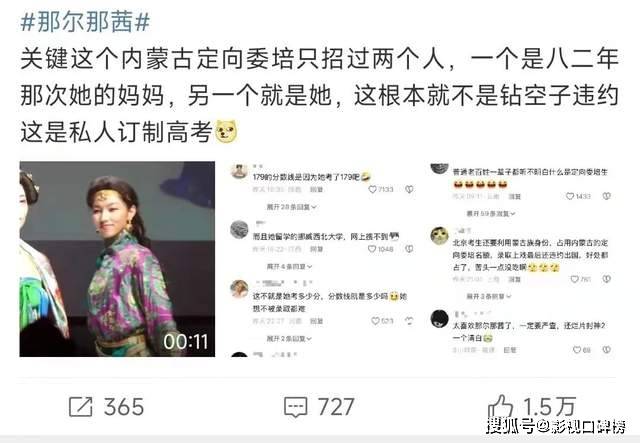The height and width of the screenshot is (443, 640).
Task: Expand 3 replies under the Beijing examinee comment
Action: (489, 296)
